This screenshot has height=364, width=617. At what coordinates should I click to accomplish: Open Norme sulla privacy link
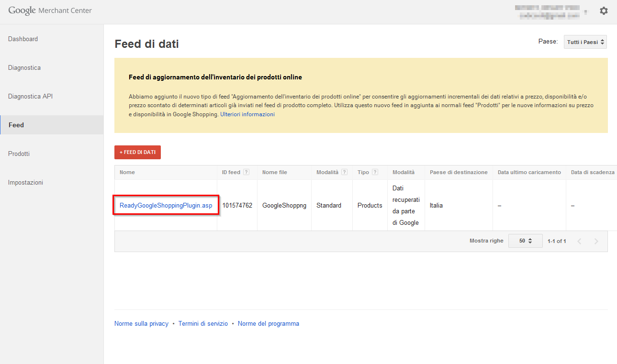coord(141,324)
